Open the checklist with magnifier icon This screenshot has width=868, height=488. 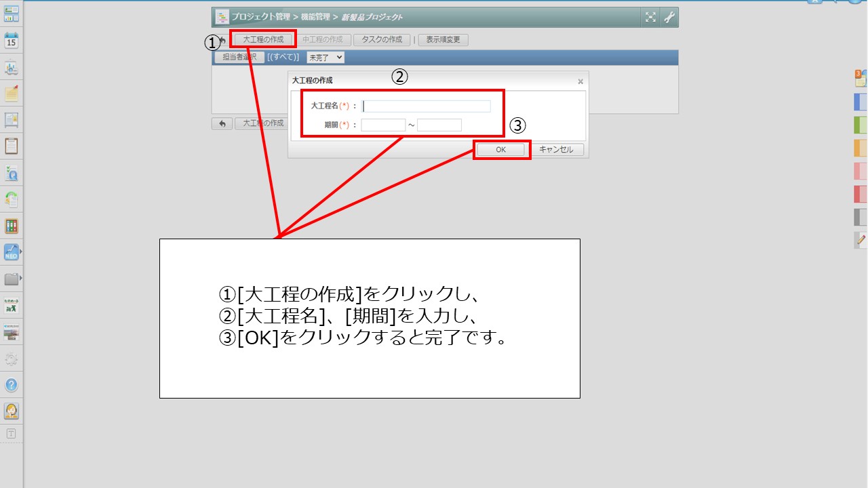(12, 173)
